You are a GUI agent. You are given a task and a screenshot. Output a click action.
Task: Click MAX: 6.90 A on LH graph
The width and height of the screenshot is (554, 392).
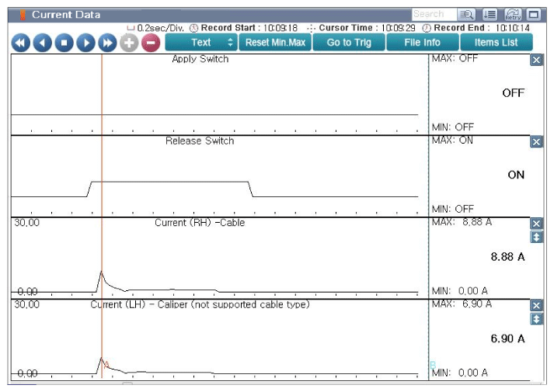pyautogui.click(x=462, y=304)
